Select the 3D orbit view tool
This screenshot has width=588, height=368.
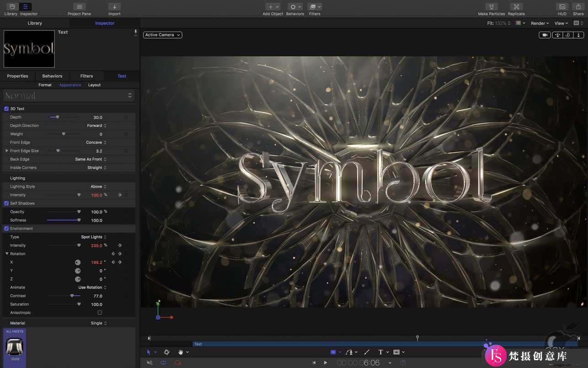[567, 35]
